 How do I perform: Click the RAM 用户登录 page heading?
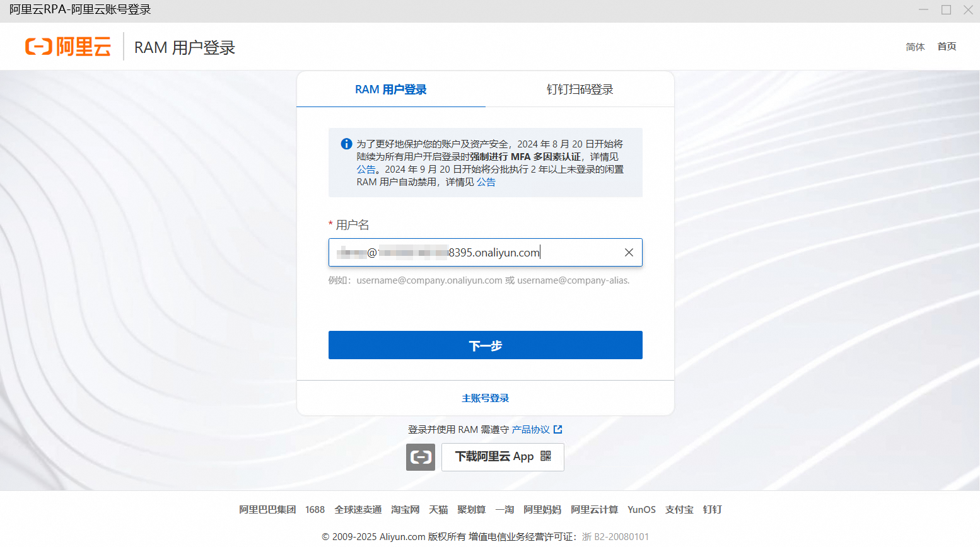(185, 47)
